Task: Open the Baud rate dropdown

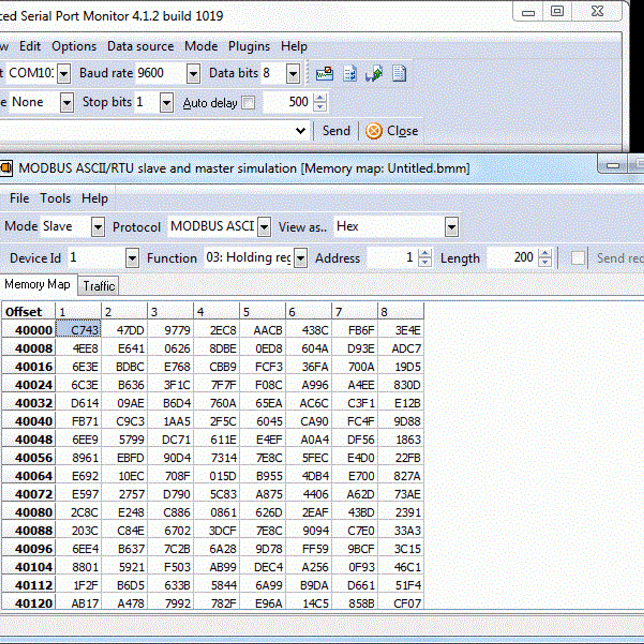Action: tap(194, 74)
